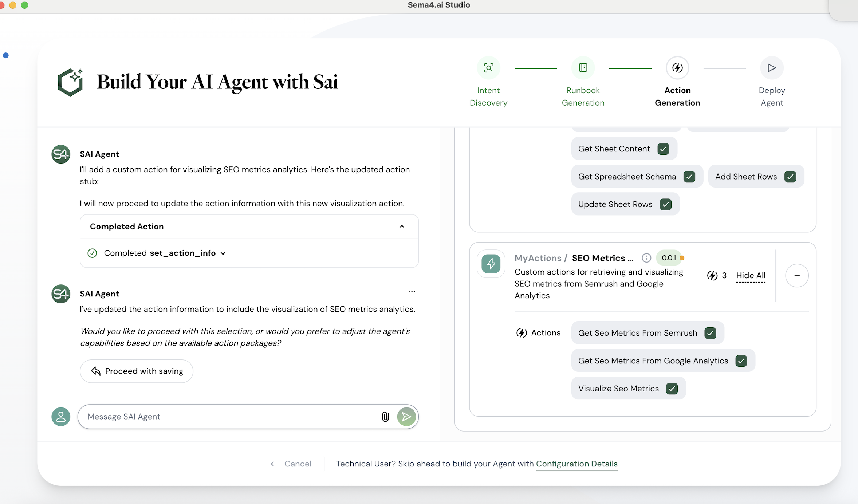Click the back chevron beside Cancel
Viewport: 858px width, 504px height.
(x=272, y=464)
